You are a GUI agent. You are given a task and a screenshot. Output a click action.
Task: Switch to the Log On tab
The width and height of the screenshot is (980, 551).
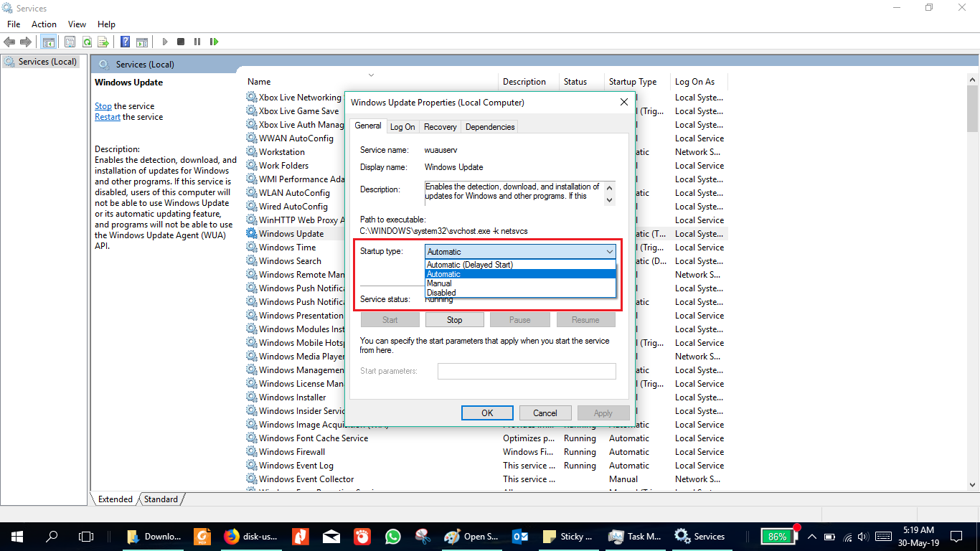pos(402,127)
